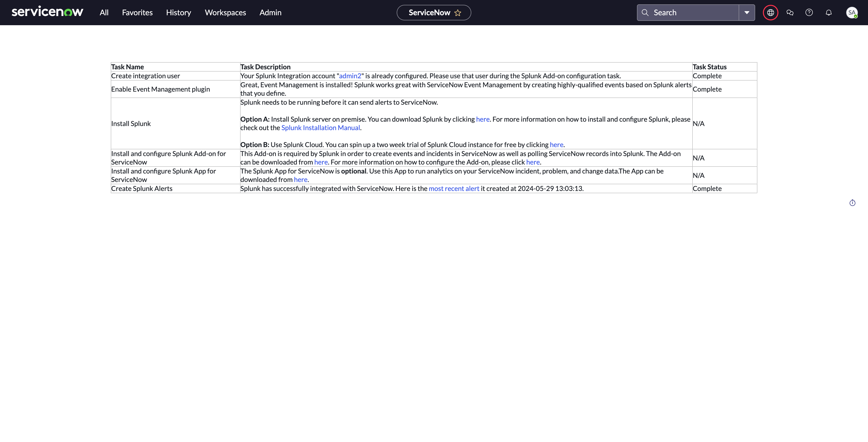The image size is (868, 442).
Task: Open the Favorites menu
Action: (x=137, y=12)
